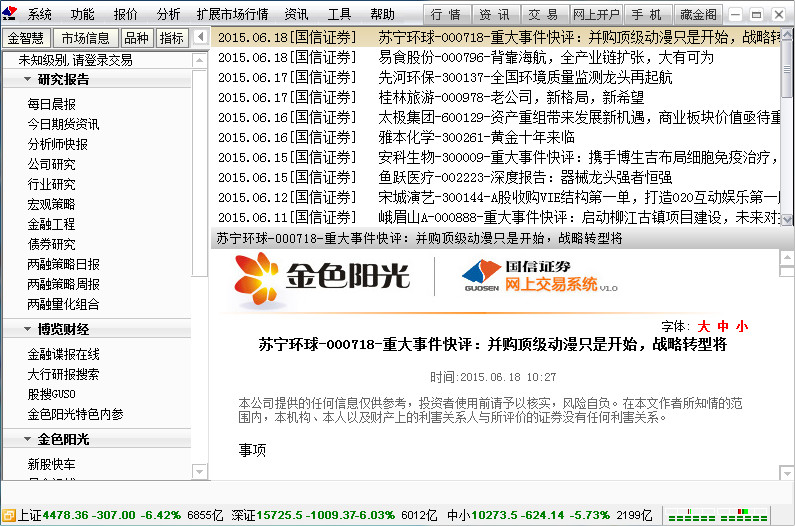Select the 太极集团-600129 report row
Screen dimensions: 795x526
(x=496, y=117)
